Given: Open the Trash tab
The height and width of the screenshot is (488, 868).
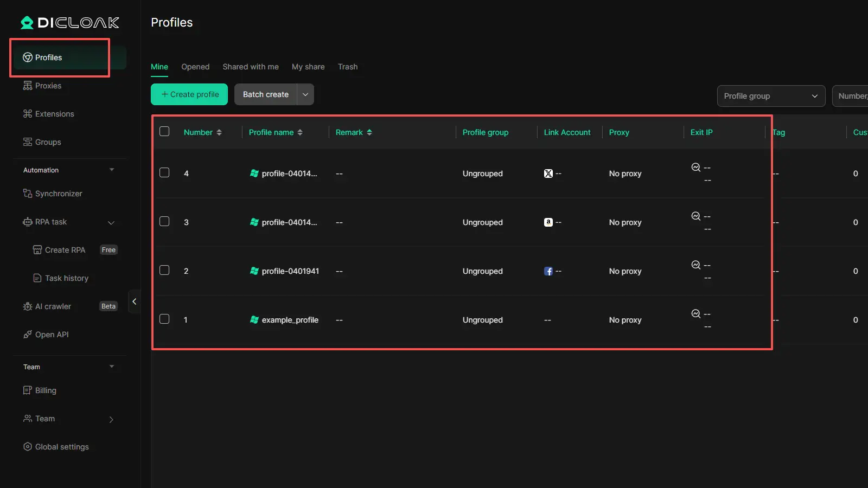Looking at the screenshot, I should click(348, 67).
